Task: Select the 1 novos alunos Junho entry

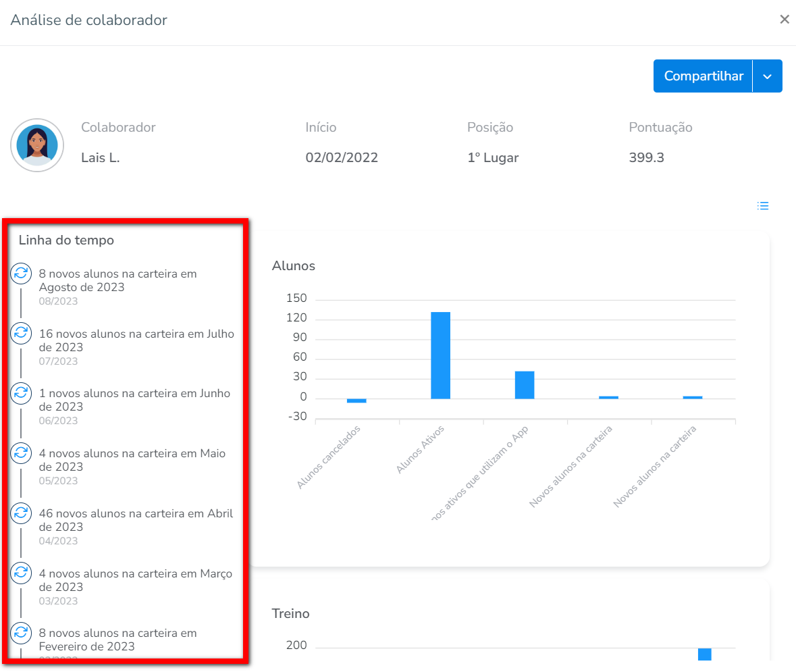Action: 134,400
